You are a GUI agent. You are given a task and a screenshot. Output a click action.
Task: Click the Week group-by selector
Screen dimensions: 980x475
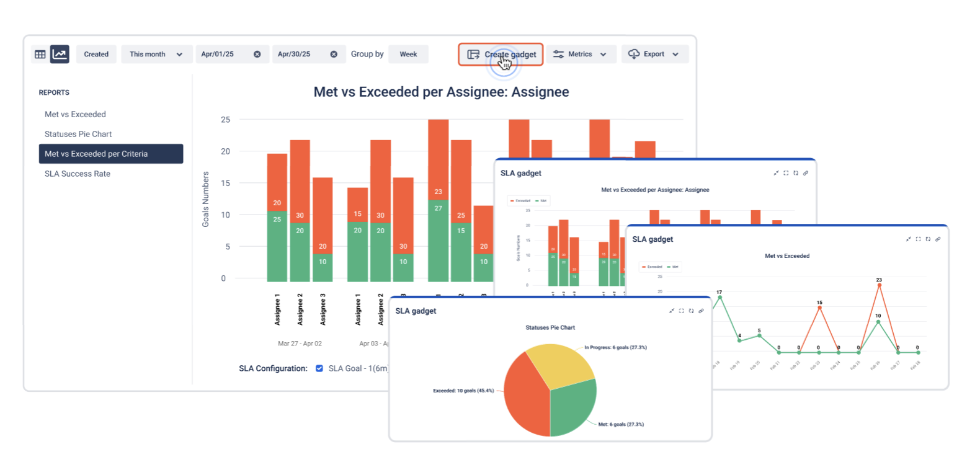click(x=408, y=55)
